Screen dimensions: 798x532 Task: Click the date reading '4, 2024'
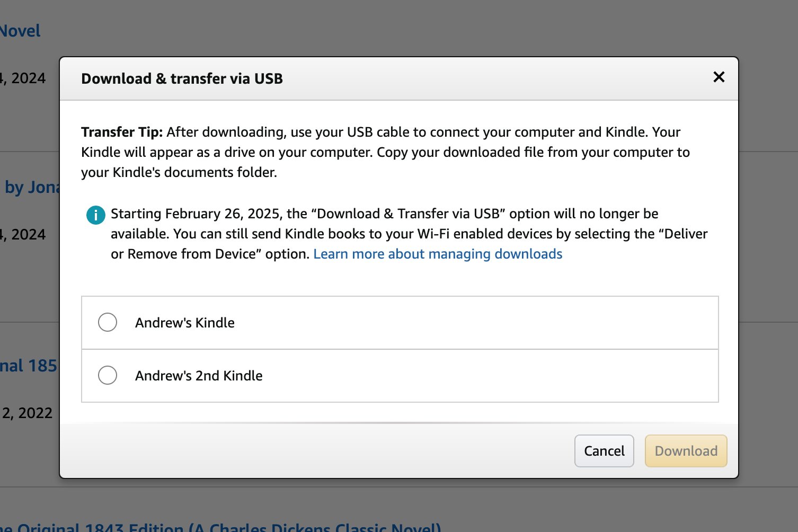[x=22, y=78]
